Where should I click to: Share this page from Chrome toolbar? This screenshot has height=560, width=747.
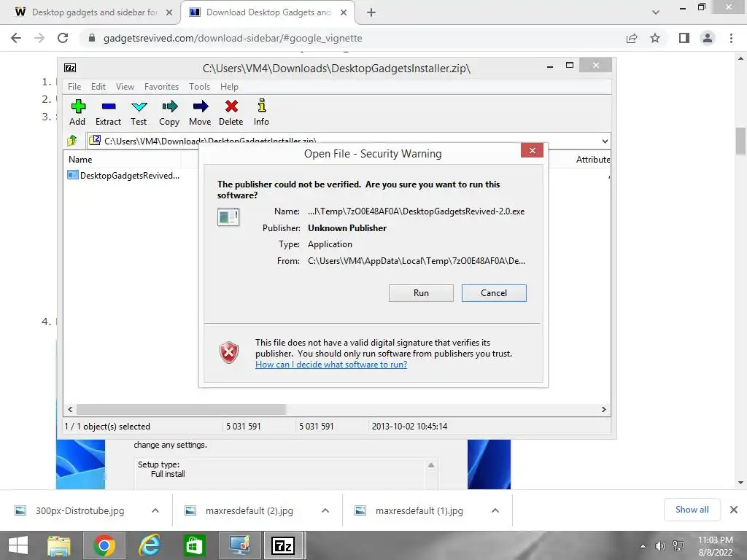(x=632, y=38)
